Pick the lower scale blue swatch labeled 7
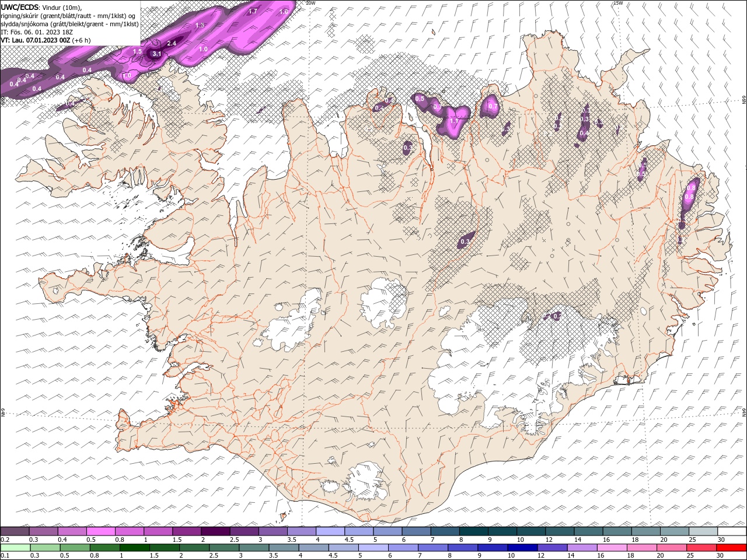Viewport: 747px width, 560px height. click(x=433, y=548)
